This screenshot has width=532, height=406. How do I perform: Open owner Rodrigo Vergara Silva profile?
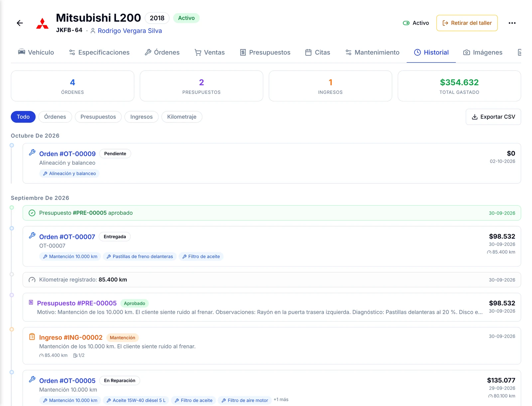(130, 31)
